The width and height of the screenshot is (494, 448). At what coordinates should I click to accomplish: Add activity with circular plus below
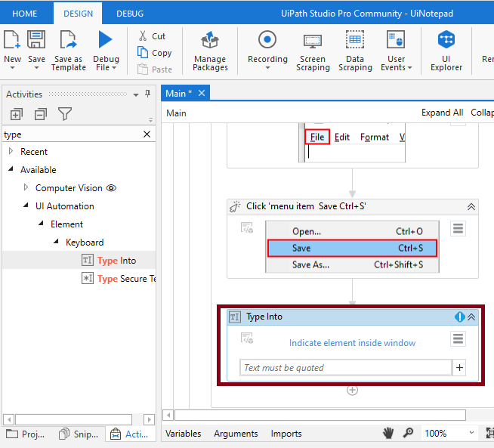click(352, 391)
